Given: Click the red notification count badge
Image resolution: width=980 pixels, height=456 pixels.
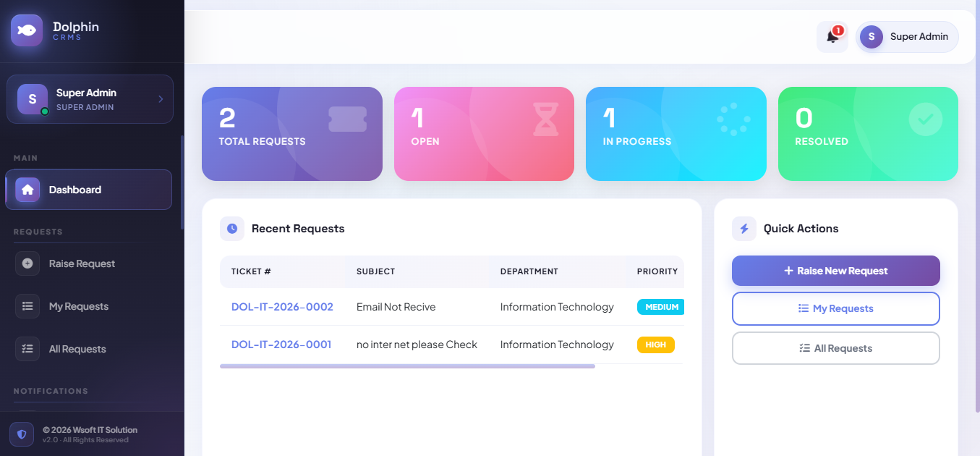Looking at the screenshot, I should click(838, 30).
